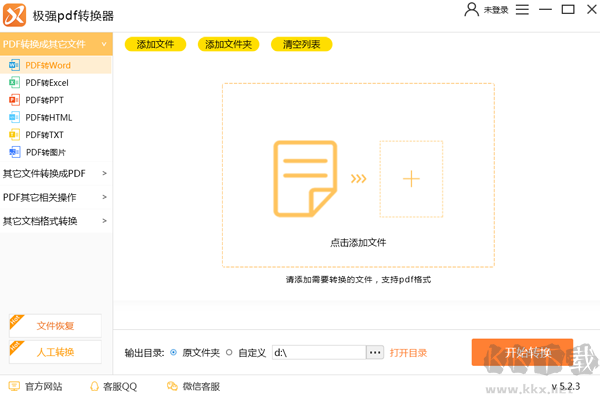Click the 人工转换 hot button

coord(55,352)
